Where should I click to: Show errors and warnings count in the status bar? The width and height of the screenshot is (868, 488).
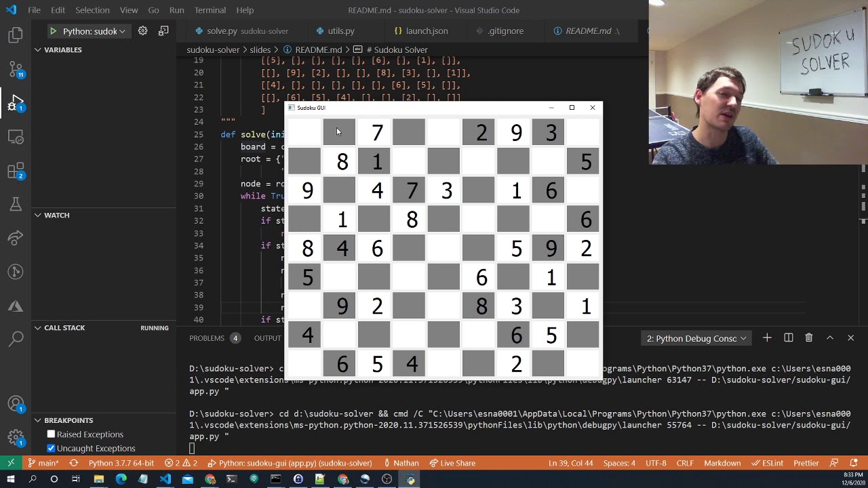181,463
